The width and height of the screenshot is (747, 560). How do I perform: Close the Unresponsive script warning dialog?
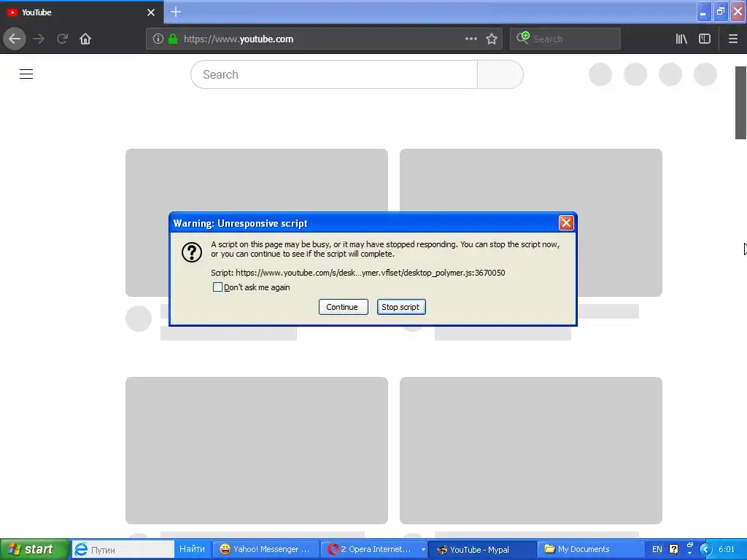(566, 223)
